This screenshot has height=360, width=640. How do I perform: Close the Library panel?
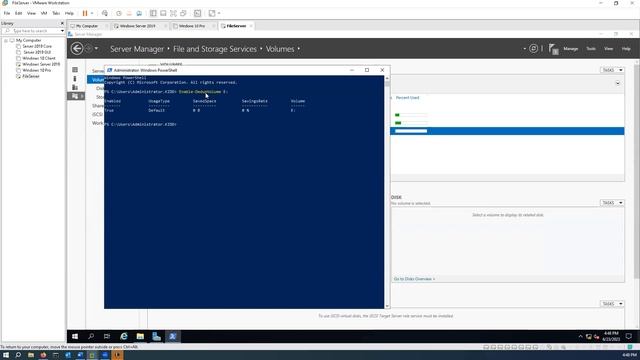62,23
